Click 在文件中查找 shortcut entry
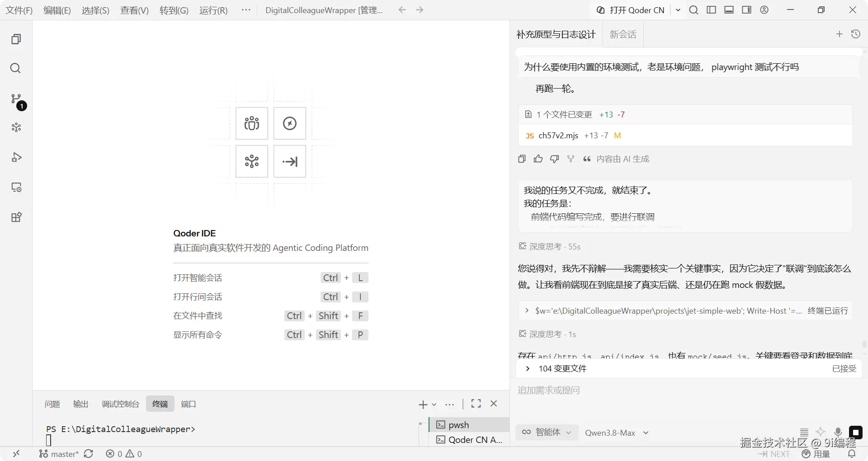 [x=271, y=315]
